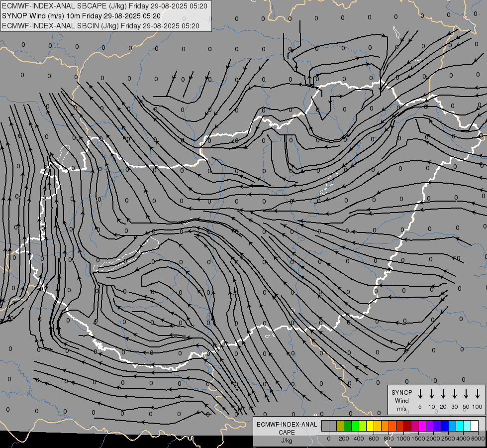Pick the pure blue CAPE swatch
This screenshot has width=487, height=448.
pyautogui.click(x=445, y=426)
